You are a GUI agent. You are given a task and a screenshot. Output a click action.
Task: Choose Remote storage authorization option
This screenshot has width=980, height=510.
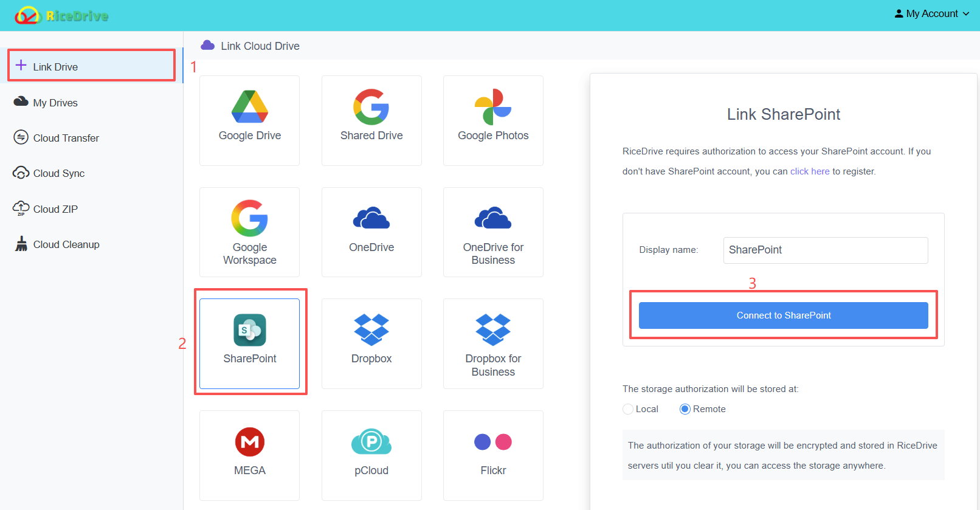click(685, 409)
